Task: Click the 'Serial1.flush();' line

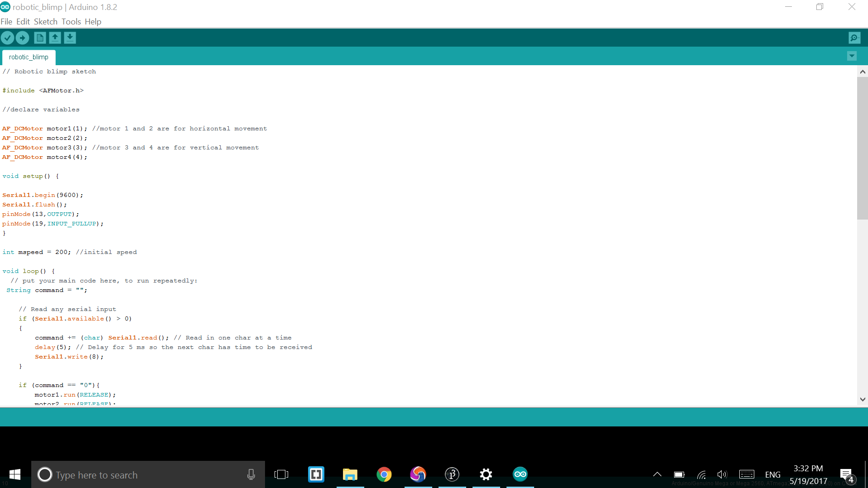Action: (x=34, y=205)
